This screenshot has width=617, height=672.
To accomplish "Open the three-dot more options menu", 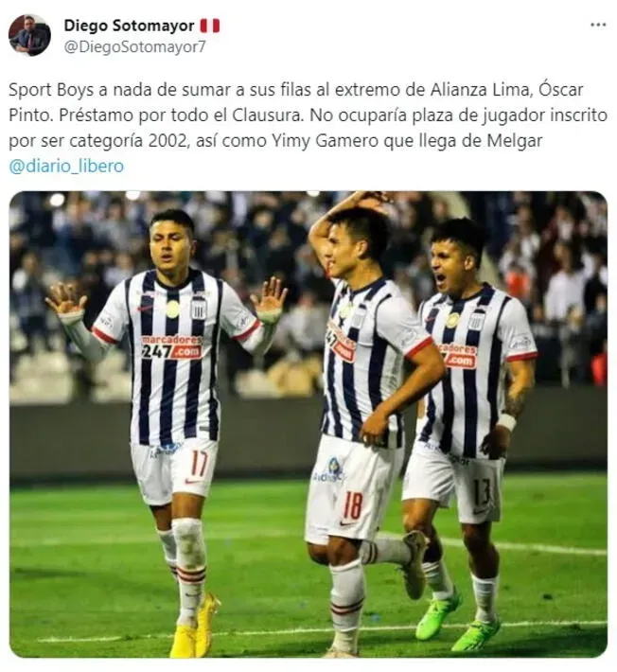I will (598, 25).
